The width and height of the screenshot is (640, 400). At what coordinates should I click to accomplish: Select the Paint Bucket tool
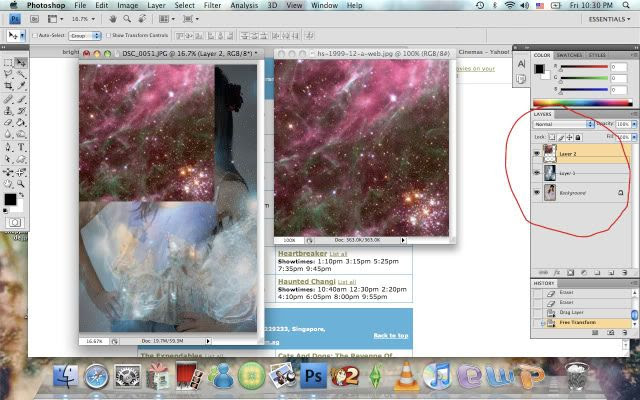20,122
